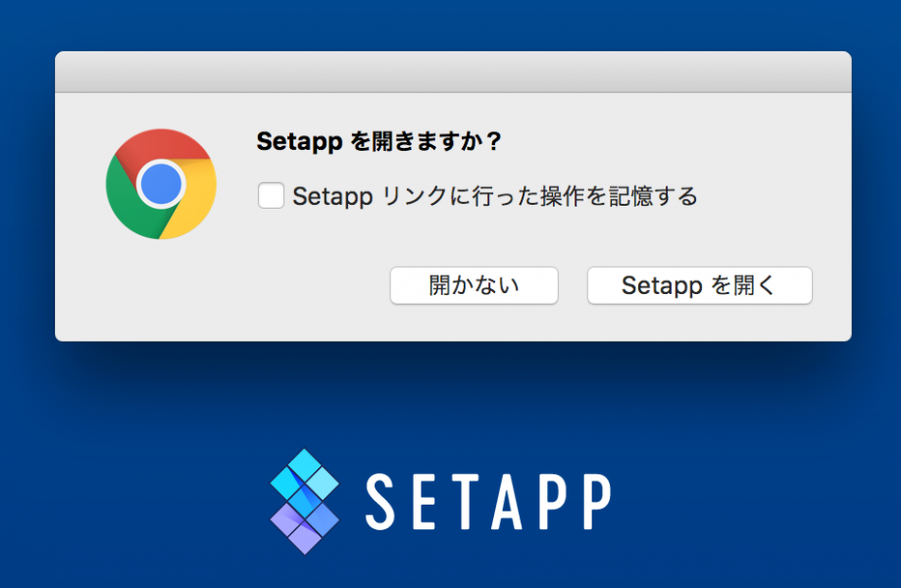Click the blue center of the Chrome logo
The image size is (901, 588).
(161, 184)
